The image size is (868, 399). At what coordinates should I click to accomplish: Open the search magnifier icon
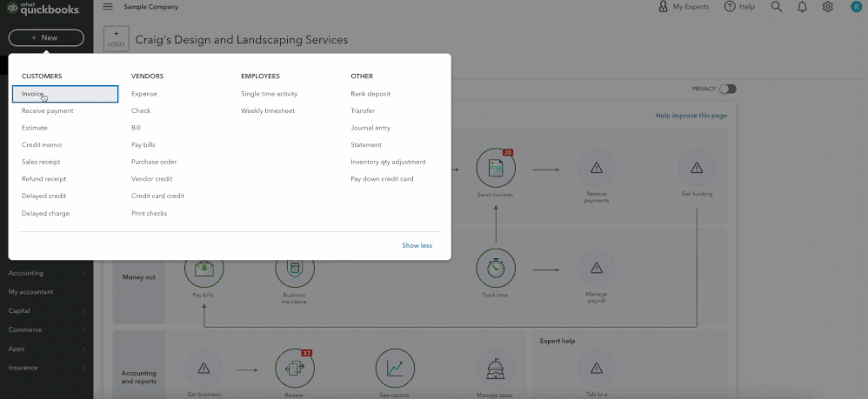(777, 7)
